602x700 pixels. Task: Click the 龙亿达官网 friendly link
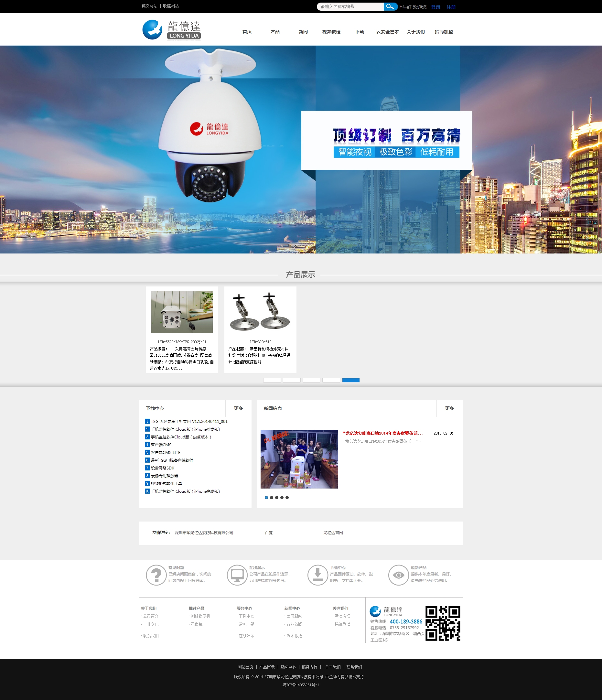coord(333,533)
